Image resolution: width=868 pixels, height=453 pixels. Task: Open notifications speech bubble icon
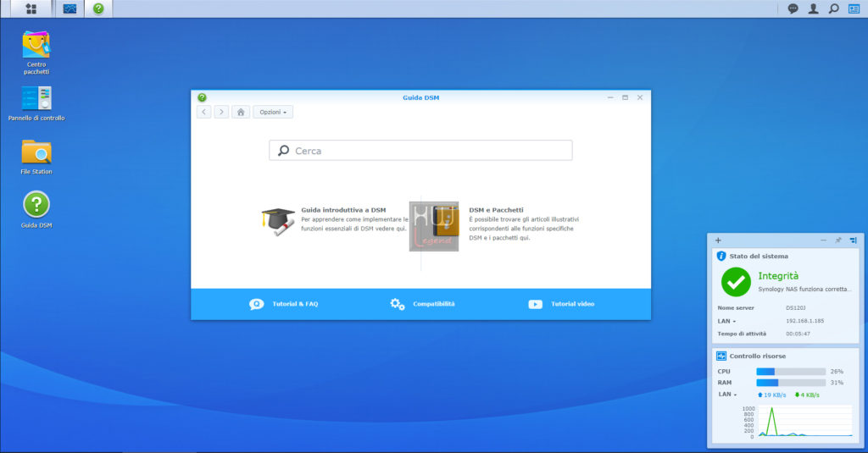click(x=793, y=8)
